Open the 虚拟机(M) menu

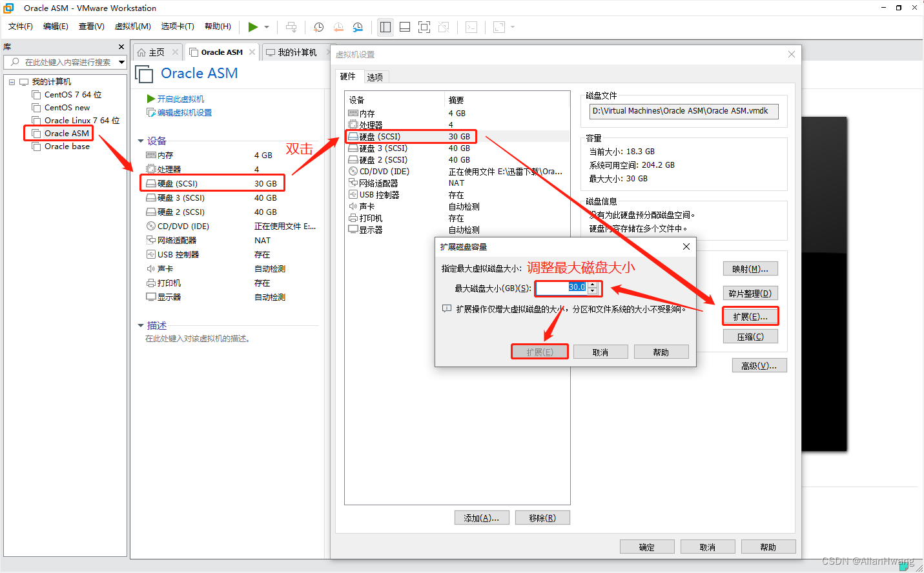tap(132, 26)
